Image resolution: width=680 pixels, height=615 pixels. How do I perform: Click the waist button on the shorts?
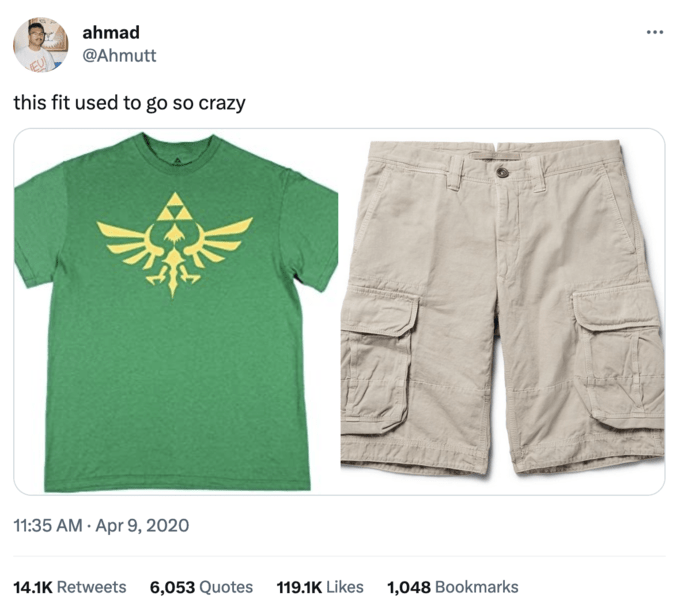tap(502, 172)
